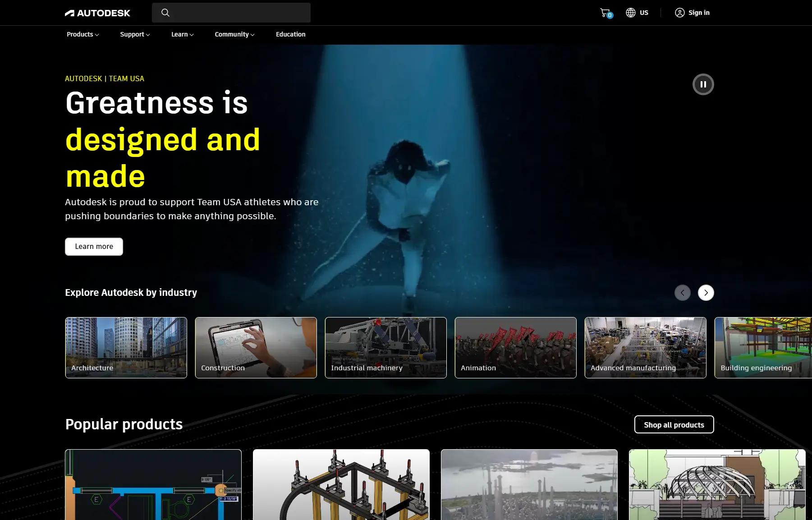Select the Education menu item
The image size is (812, 520).
(290, 34)
